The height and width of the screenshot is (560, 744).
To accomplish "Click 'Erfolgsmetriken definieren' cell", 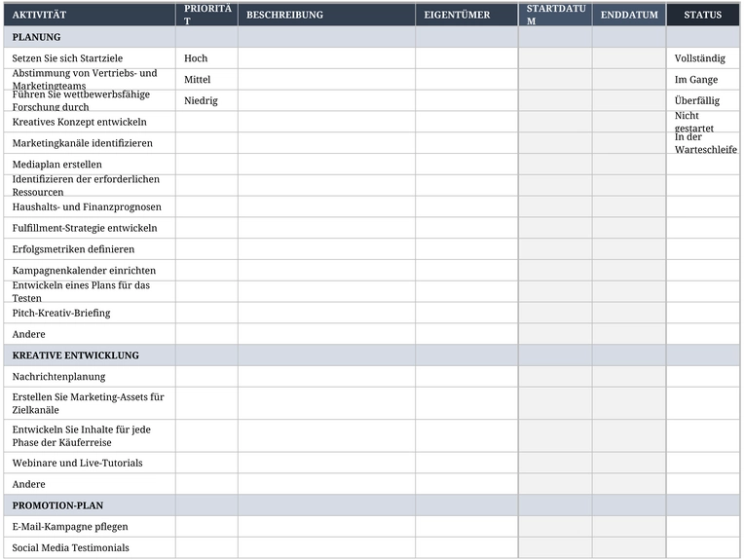I will pos(90,249).
